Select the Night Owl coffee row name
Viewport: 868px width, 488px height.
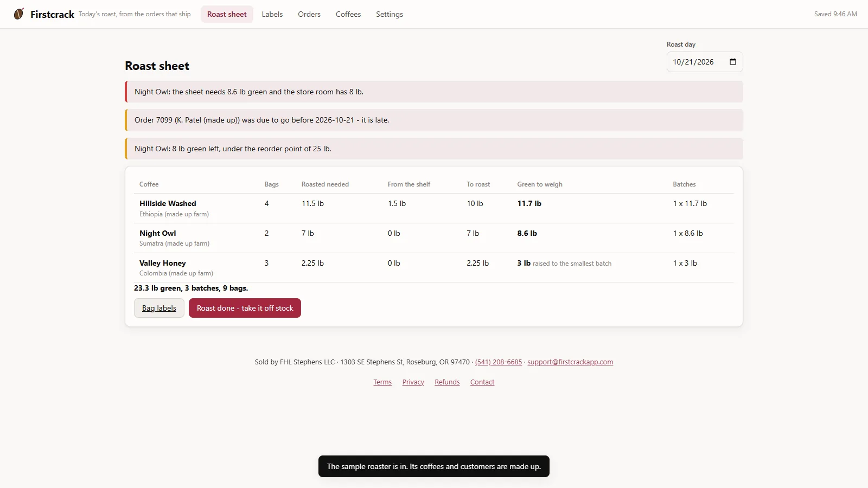[x=158, y=233]
